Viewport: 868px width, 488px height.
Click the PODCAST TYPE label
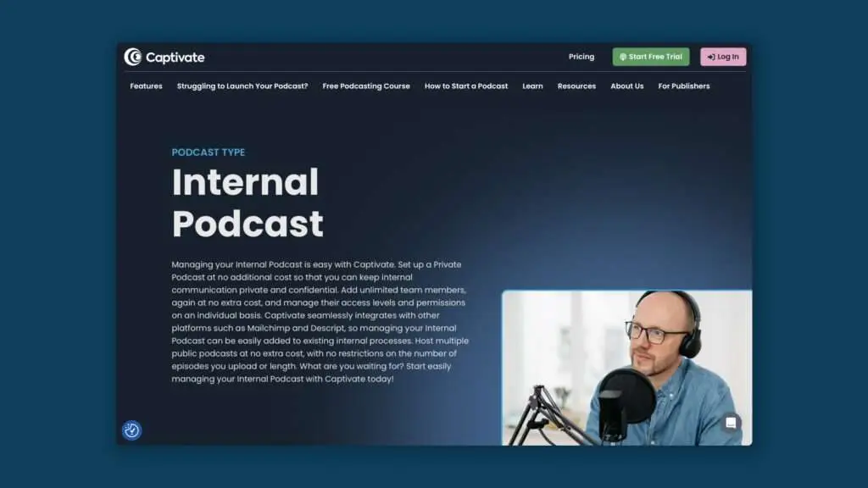209,152
